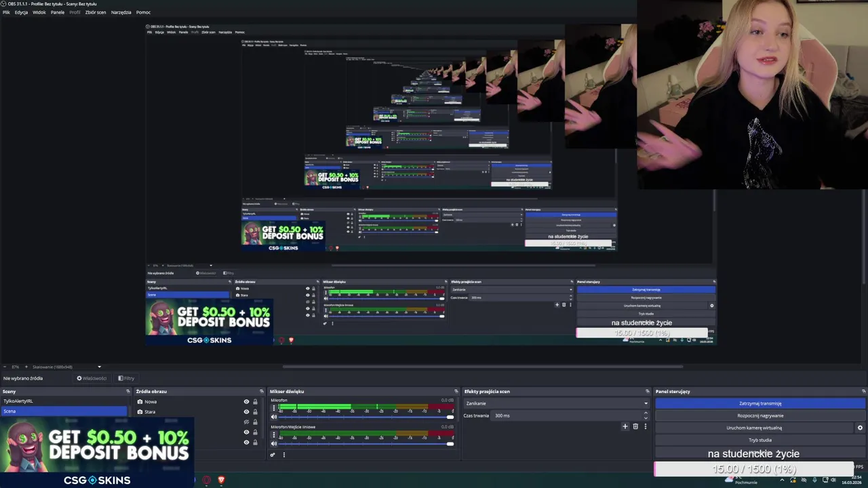Screen dimensions: 868x488
Task: Open the Pomoc menu
Action: 143,12
